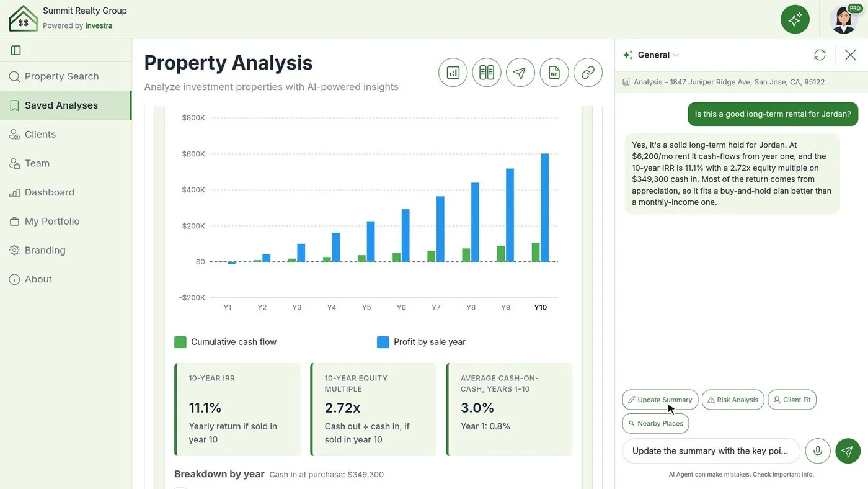This screenshot has width=868, height=489.
Task: Click the Dashboard bar chart icon
Action: click(x=14, y=192)
